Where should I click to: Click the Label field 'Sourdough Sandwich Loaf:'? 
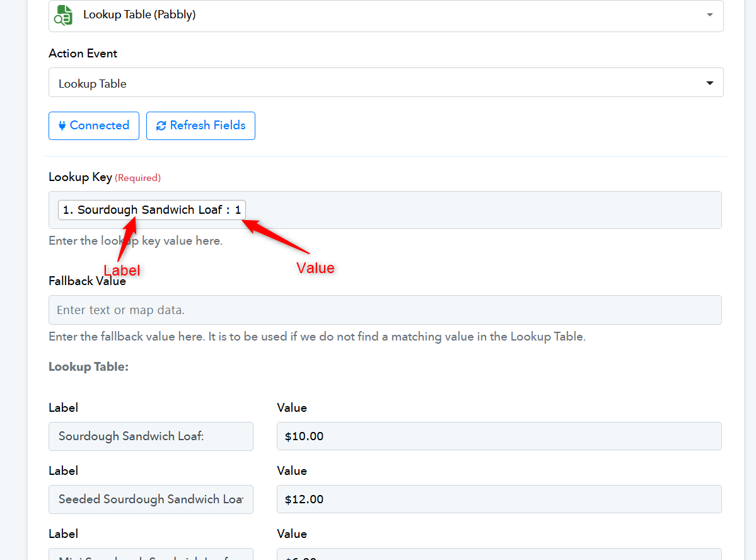pos(151,436)
